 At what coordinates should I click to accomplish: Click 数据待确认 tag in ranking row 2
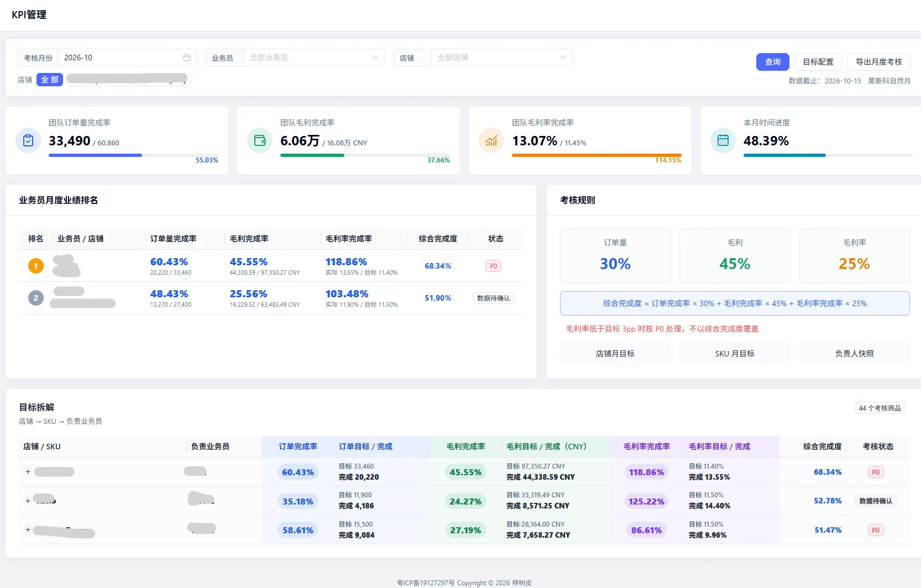coord(493,298)
